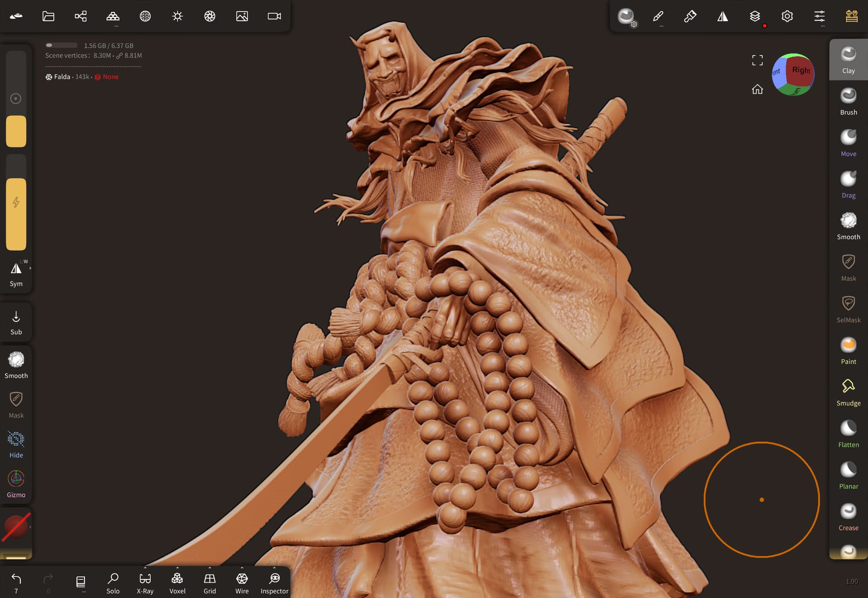Select the Move tool

[848, 142]
